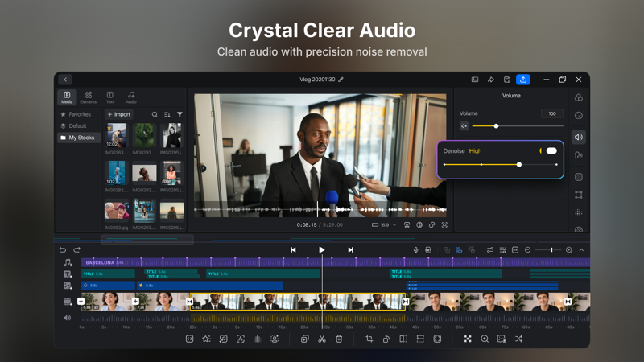Click the Volume slider handle
Screen dimensions: 644x362
click(x=496, y=126)
